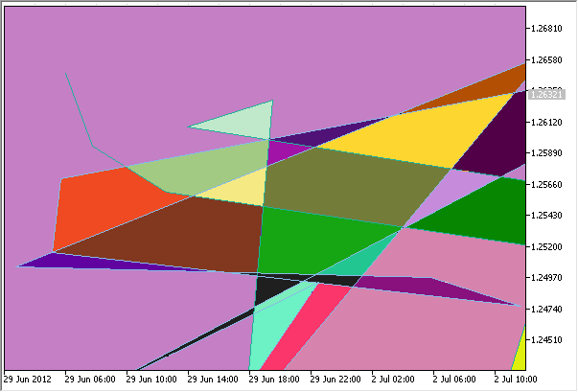
Task: Click the dark maroon-purple region at right
Action: point(498,139)
